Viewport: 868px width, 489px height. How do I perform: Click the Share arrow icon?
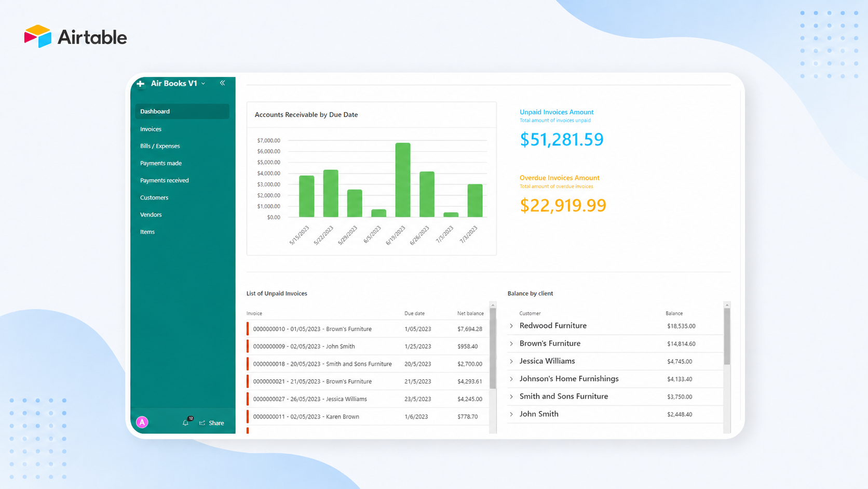coord(202,423)
